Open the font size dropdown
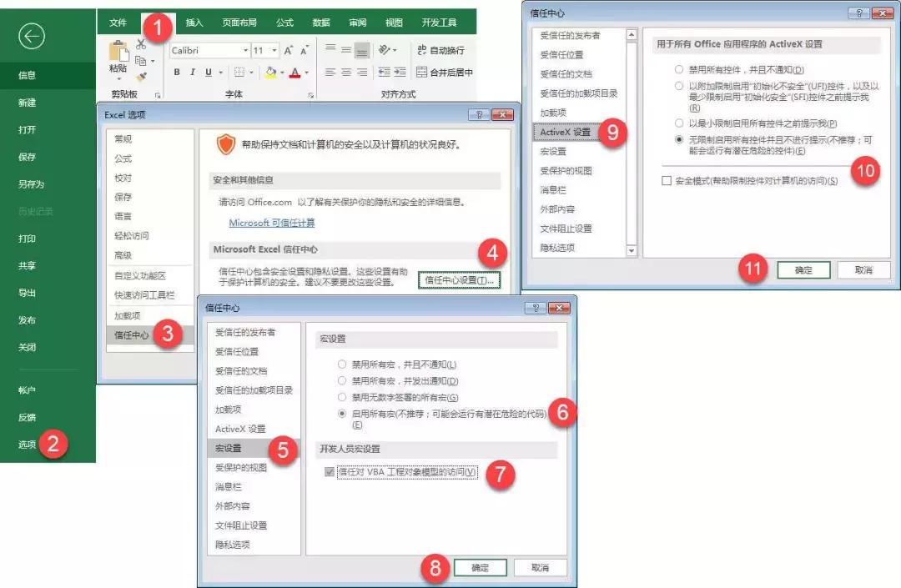Image resolution: width=901 pixels, height=588 pixels. click(274, 50)
